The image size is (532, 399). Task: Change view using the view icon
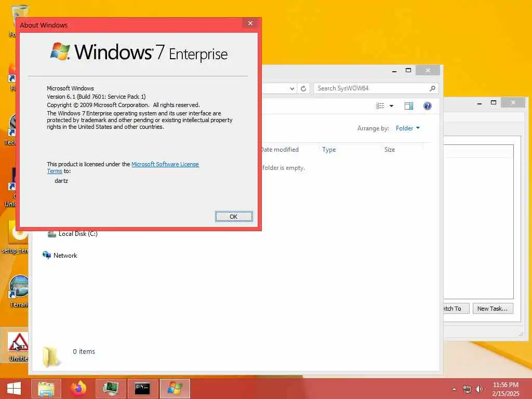click(x=380, y=106)
